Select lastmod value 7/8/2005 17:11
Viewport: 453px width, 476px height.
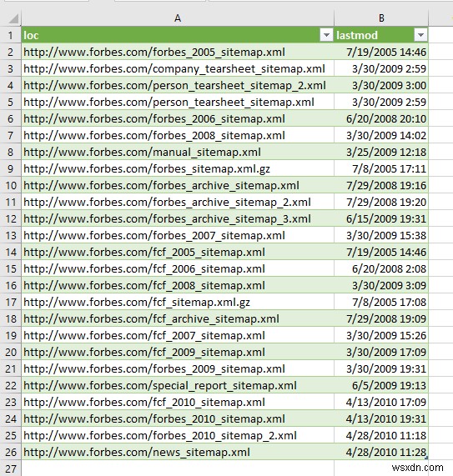pos(381,168)
